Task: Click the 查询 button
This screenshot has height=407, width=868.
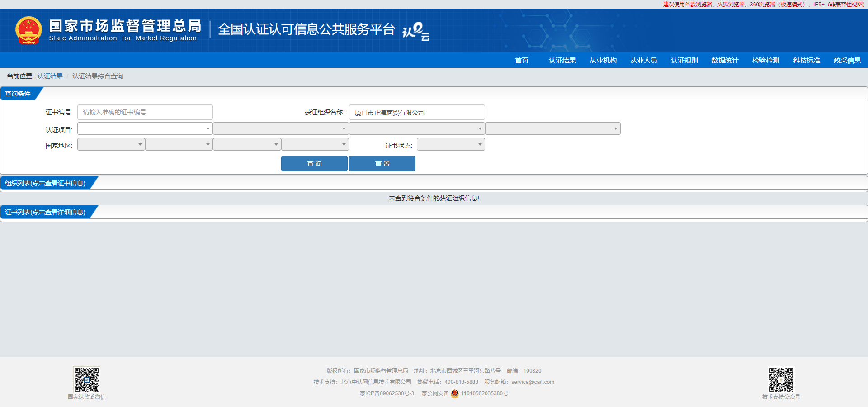Action: click(x=314, y=164)
